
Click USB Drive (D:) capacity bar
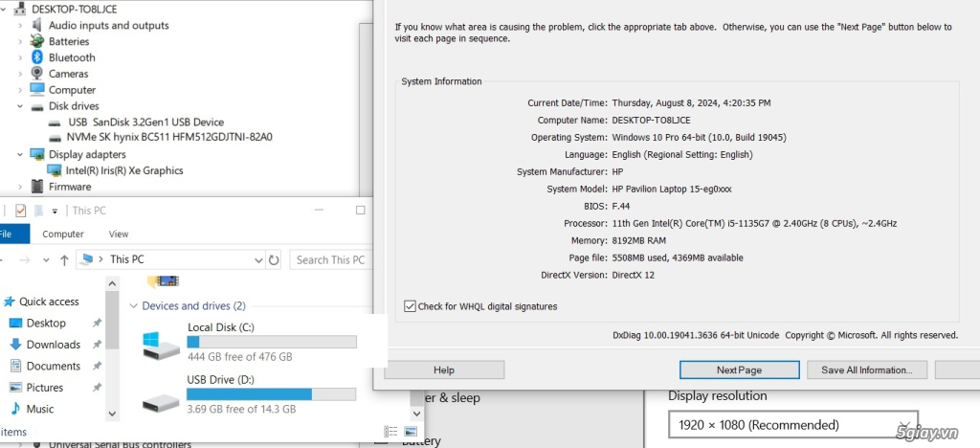click(x=271, y=394)
